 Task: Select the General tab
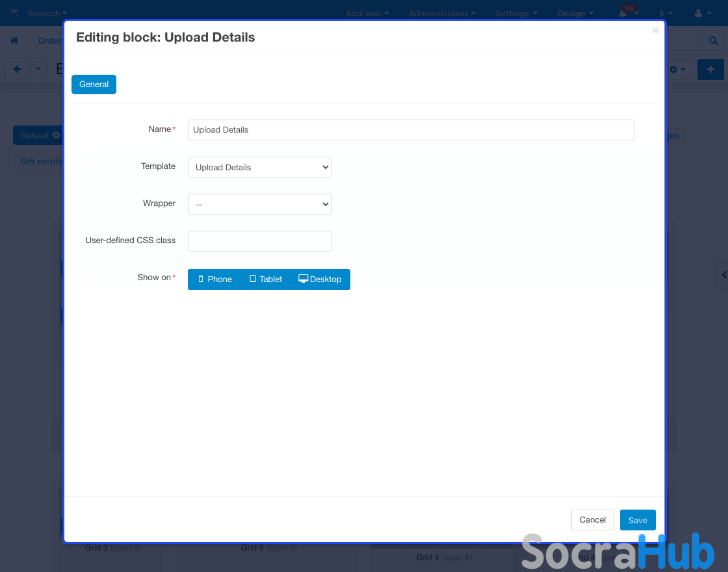pos(94,84)
